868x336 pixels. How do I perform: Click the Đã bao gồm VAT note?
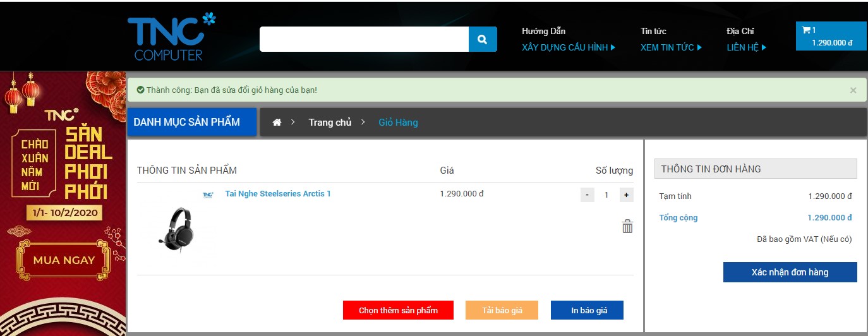tap(804, 239)
